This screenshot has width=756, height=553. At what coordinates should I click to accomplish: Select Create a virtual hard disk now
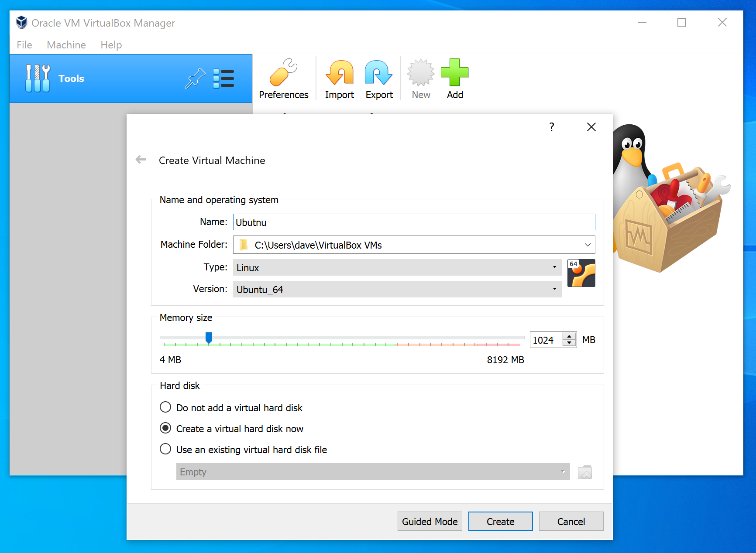click(x=231, y=428)
